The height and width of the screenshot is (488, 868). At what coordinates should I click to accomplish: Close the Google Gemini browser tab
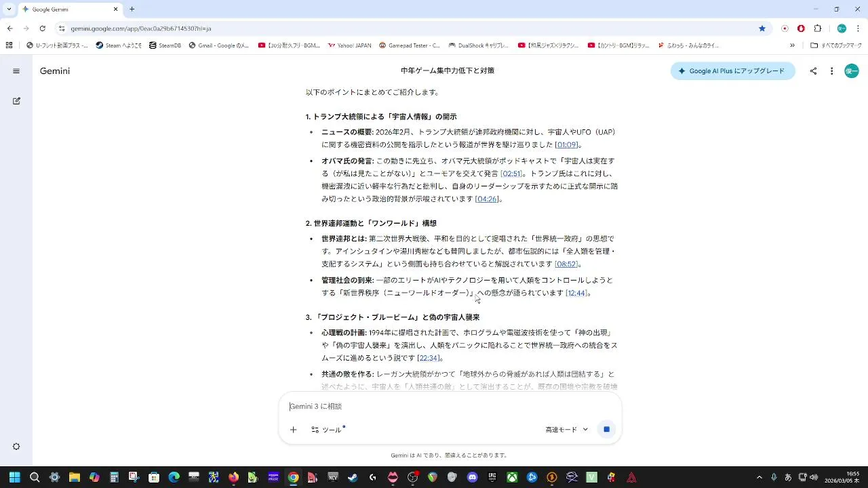115,9
